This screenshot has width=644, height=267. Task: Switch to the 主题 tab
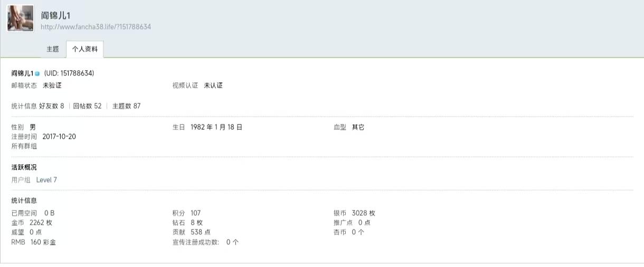tap(52, 49)
